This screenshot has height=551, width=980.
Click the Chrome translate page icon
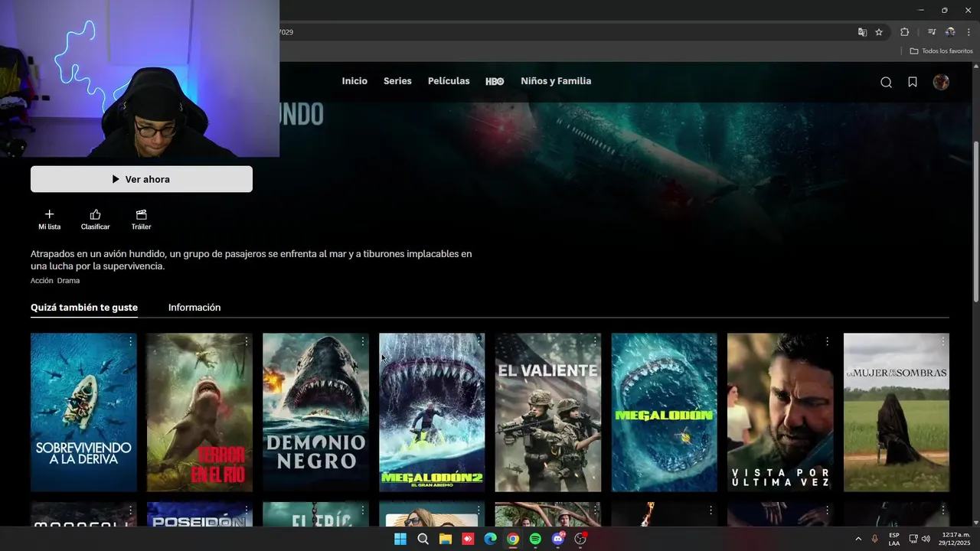[862, 32]
